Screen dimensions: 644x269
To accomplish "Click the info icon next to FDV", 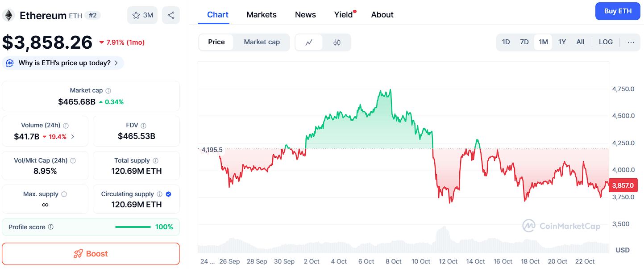I will [144, 126].
